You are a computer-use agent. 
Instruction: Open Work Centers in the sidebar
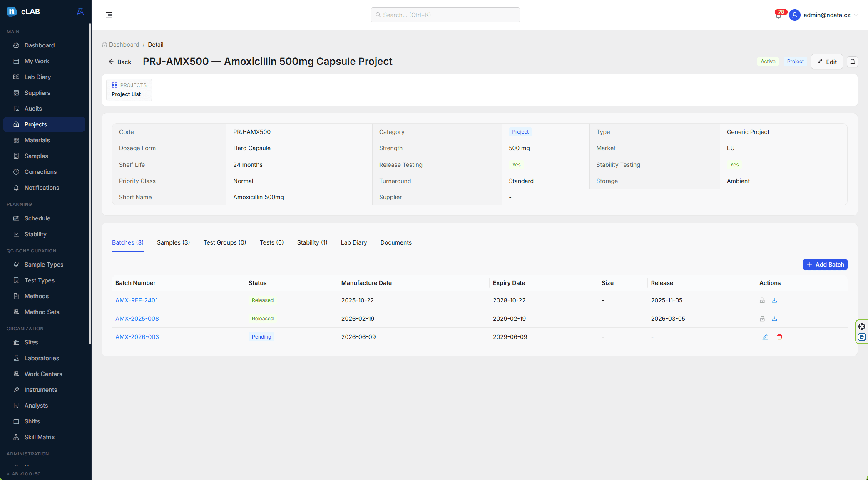(x=44, y=374)
